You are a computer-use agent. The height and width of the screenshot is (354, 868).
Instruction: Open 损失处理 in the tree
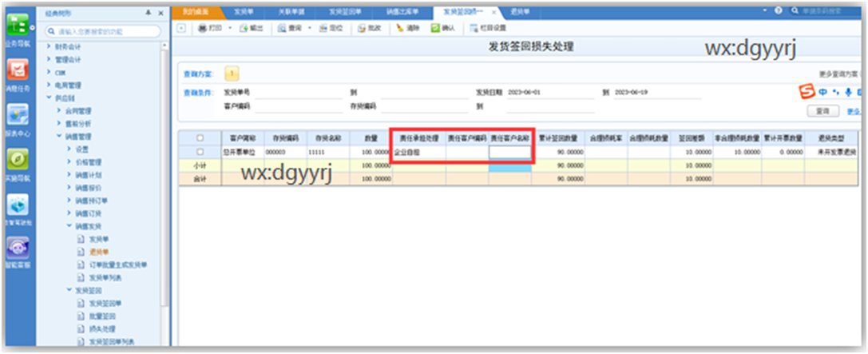[102, 328]
